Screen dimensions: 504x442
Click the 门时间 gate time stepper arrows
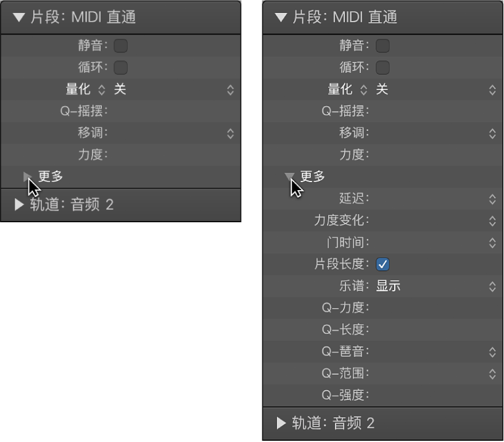pos(492,243)
